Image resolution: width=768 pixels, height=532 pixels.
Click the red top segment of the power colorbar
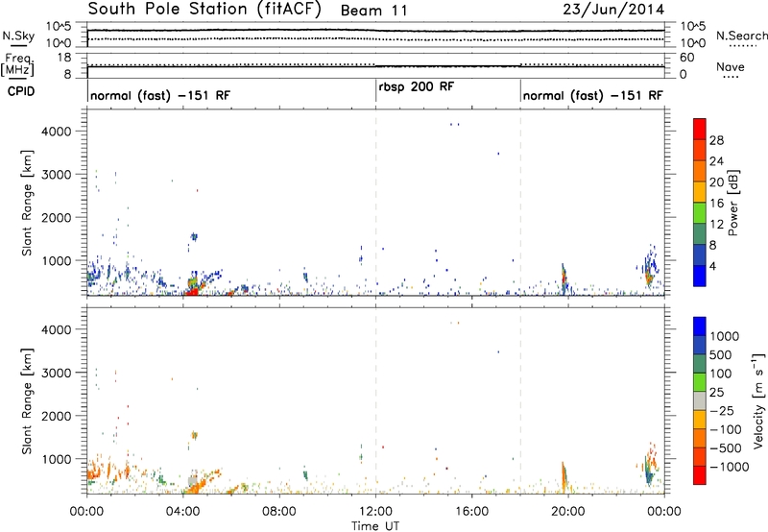[700, 129]
